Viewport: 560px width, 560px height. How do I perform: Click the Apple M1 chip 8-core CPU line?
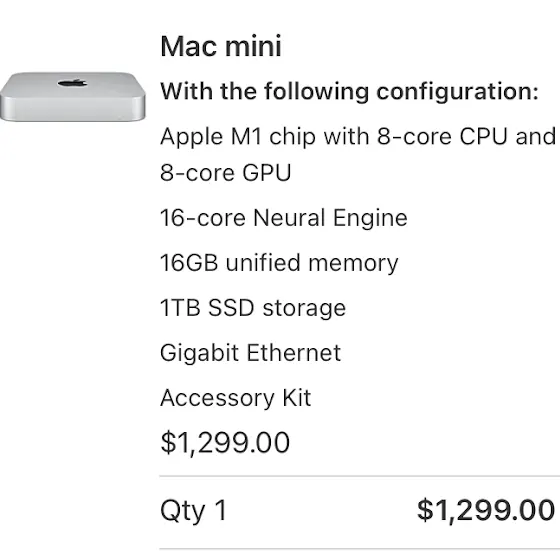click(358, 137)
